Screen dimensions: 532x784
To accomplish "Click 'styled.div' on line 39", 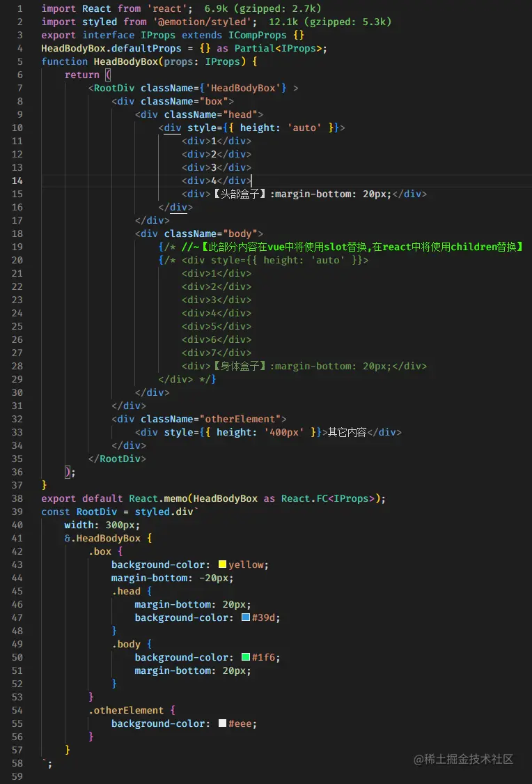I will tap(164, 512).
